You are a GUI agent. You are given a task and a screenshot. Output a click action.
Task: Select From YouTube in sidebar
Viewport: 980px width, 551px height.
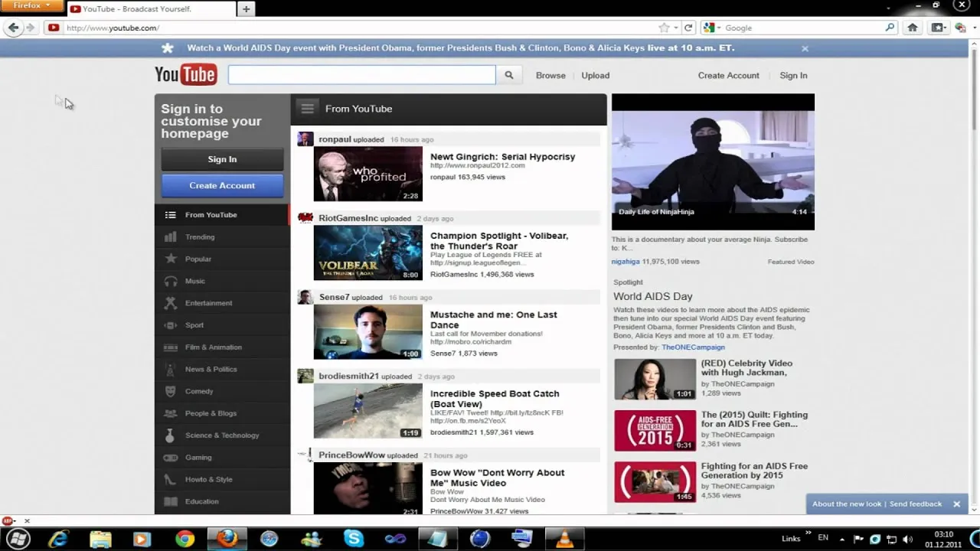pos(222,215)
